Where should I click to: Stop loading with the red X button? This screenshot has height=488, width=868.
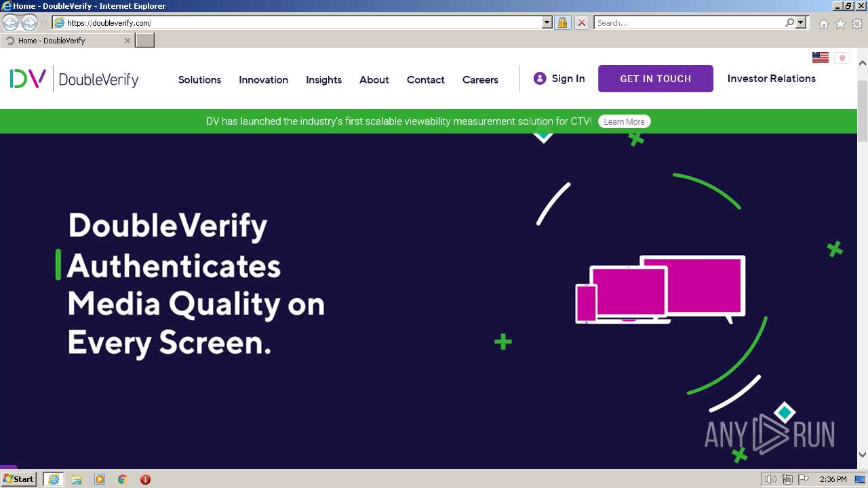point(582,23)
